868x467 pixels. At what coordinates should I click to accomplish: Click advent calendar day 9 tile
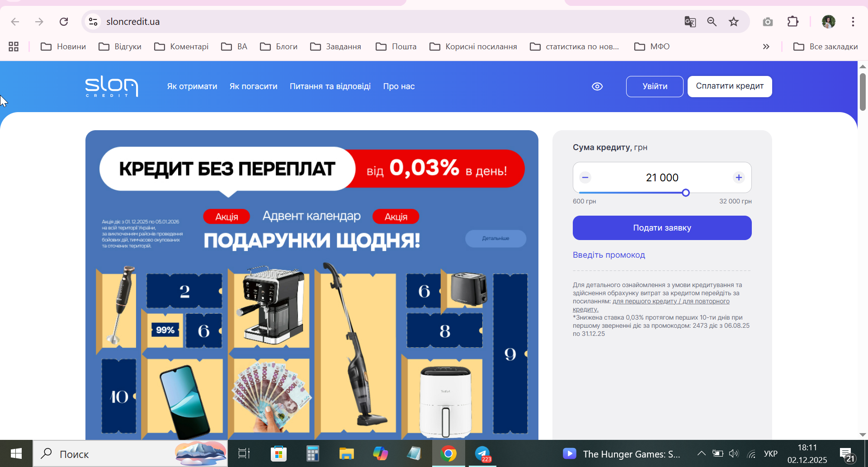click(510, 354)
